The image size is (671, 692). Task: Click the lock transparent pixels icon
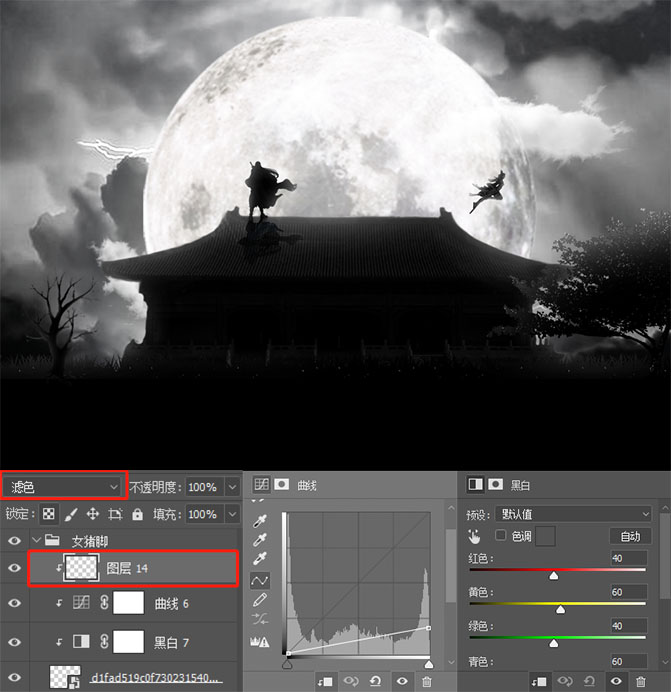[x=49, y=514]
